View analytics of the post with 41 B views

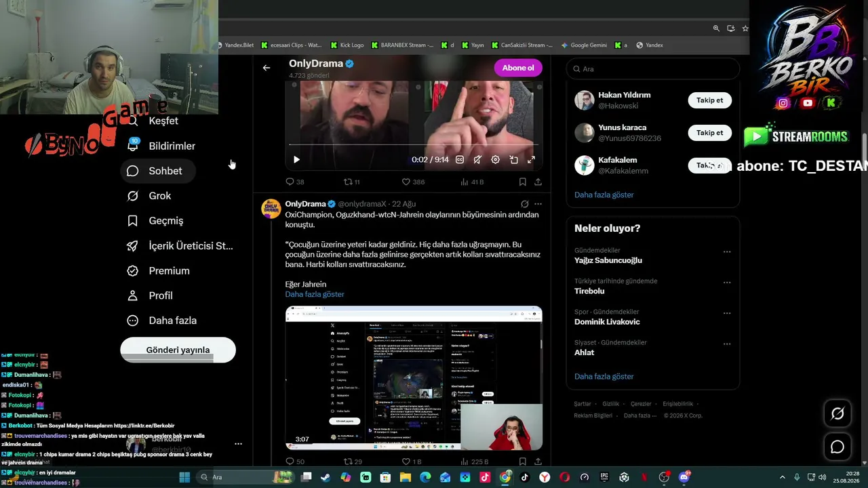[x=472, y=182]
